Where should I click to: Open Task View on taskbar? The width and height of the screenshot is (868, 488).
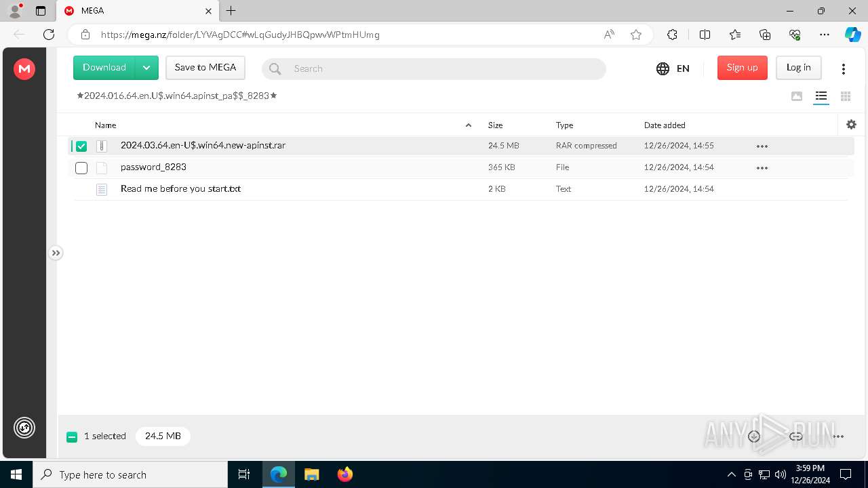[244, 474]
